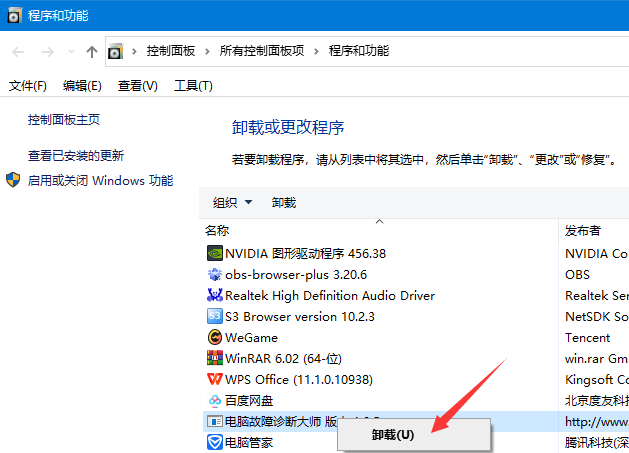Click the Windows features shield icon
This screenshot has height=453, width=629.
point(13,180)
